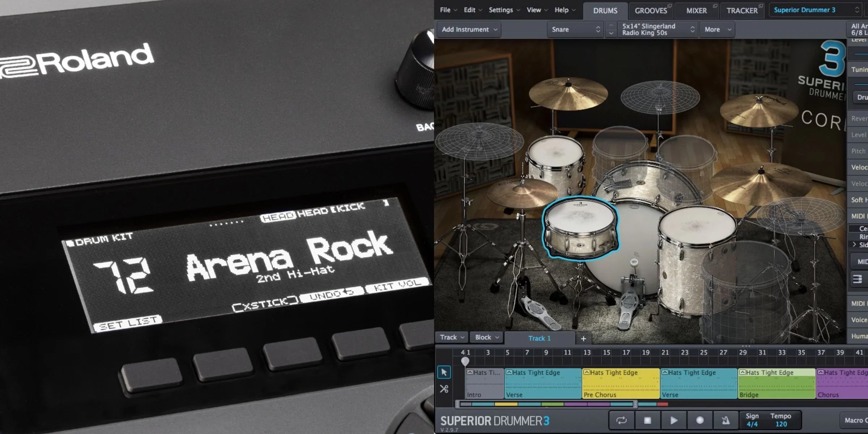868x434 pixels.
Task: Stop playback with the square stop button
Action: [x=647, y=420]
